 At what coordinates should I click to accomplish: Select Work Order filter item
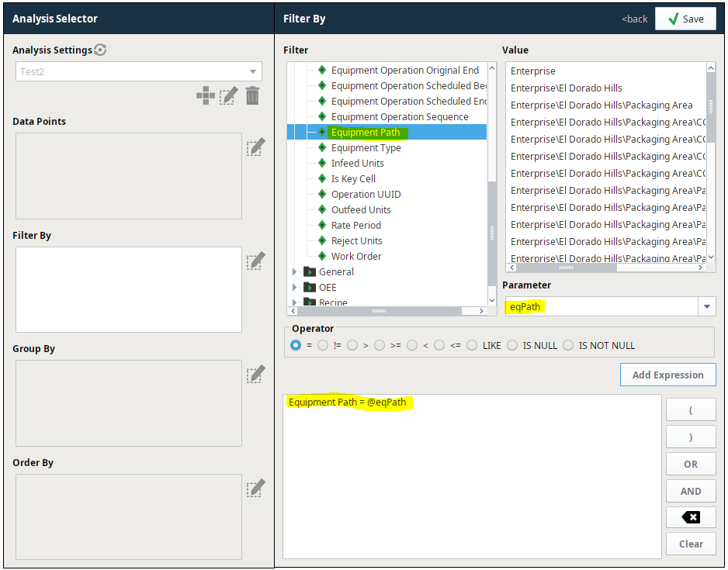click(x=356, y=257)
